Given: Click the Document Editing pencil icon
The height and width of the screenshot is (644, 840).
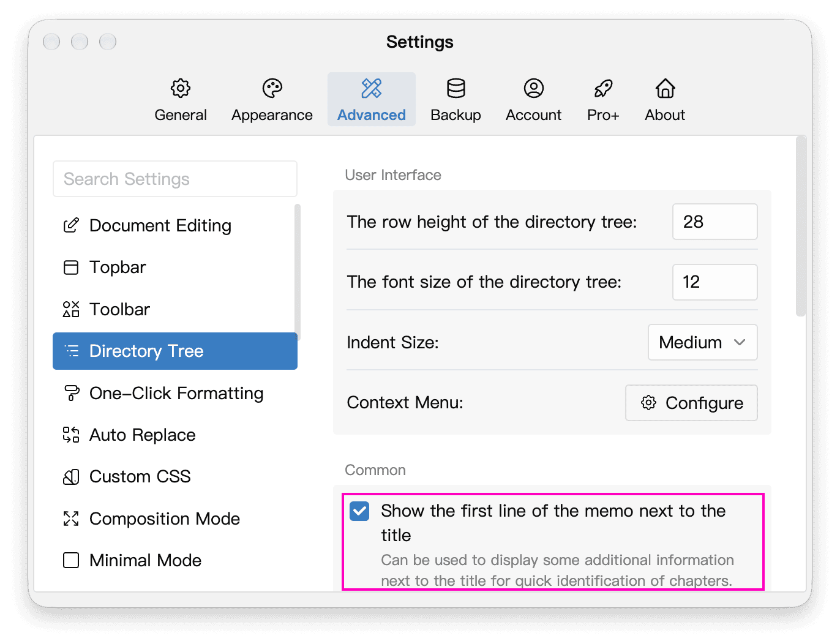Looking at the screenshot, I should [x=71, y=225].
